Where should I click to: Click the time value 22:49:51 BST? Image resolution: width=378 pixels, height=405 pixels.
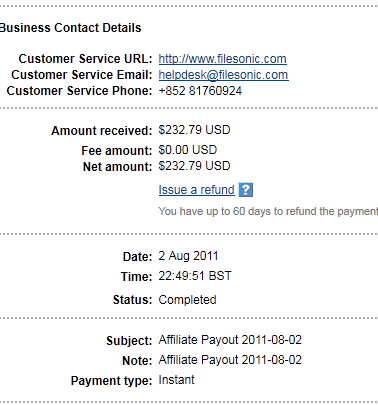195,276
